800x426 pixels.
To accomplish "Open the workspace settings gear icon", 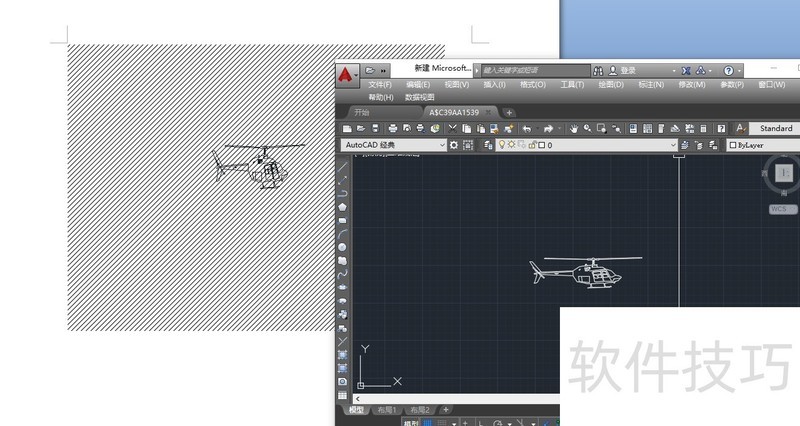I will 454,145.
